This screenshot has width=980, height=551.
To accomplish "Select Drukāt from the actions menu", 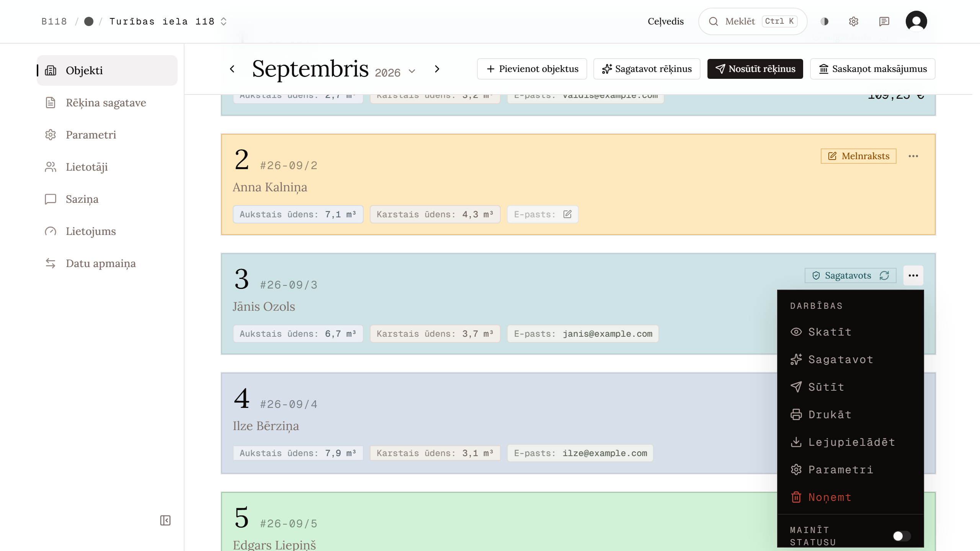I will click(851, 415).
